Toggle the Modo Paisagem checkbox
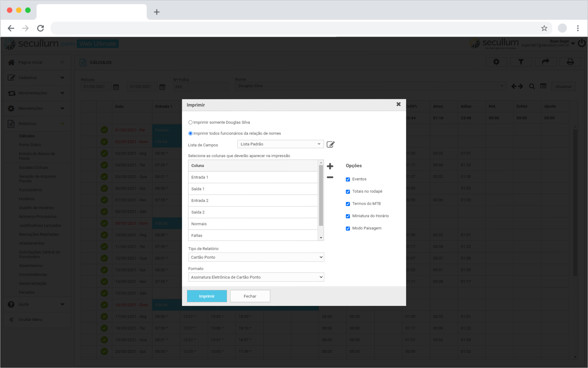The width and height of the screenshot is (588, 368). coord(348,229)
